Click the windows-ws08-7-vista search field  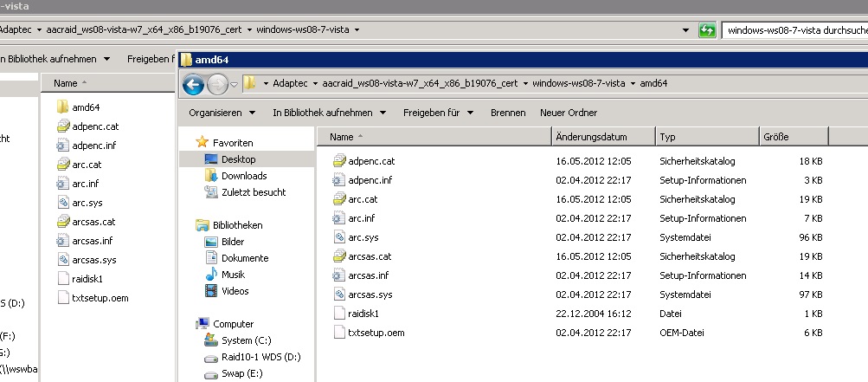tap(795, 30)
